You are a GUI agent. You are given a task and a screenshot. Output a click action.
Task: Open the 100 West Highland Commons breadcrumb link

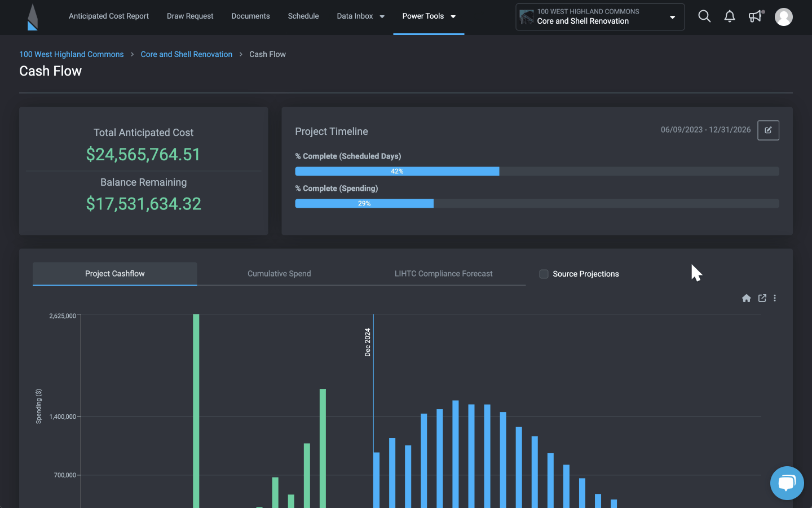pos(71,54)
